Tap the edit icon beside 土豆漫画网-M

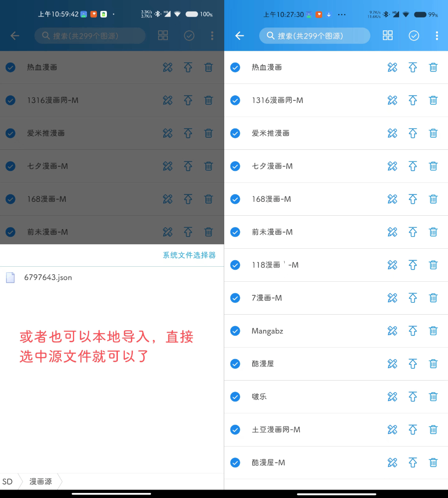point(393,430)
